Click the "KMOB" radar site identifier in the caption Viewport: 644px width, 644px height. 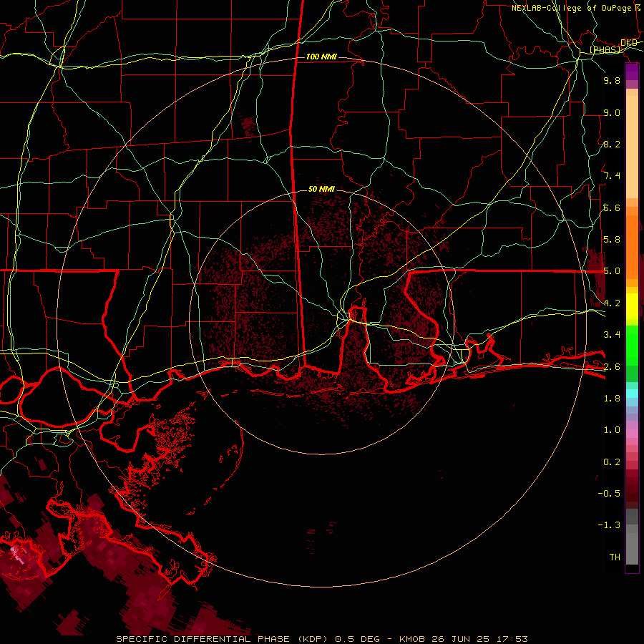412,639
